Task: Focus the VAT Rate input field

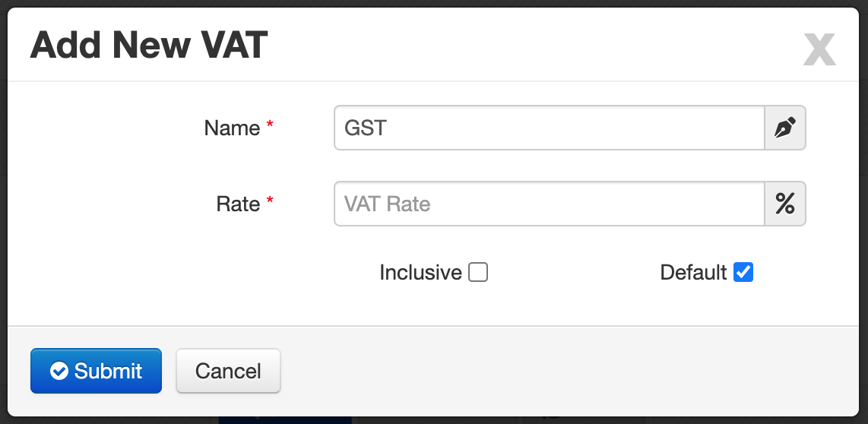Action: [549, 204]
